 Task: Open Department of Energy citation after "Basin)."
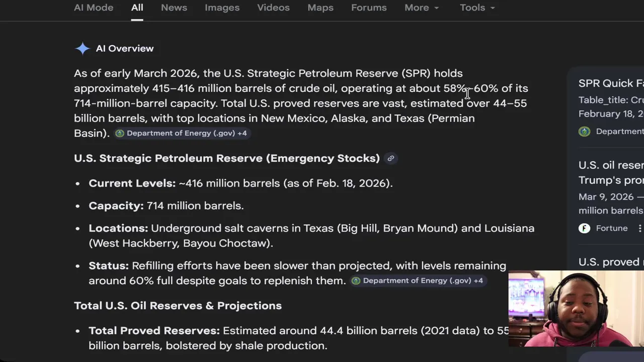click(x=181, y=133)
